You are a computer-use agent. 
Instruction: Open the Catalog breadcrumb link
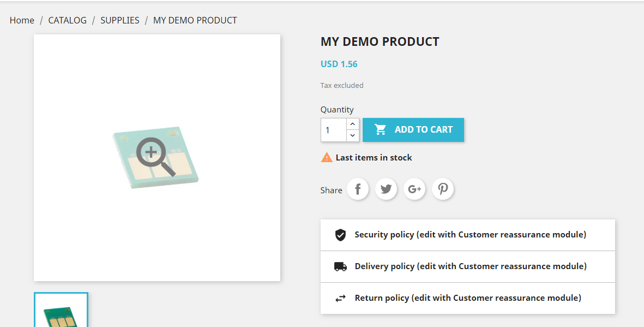67,20
